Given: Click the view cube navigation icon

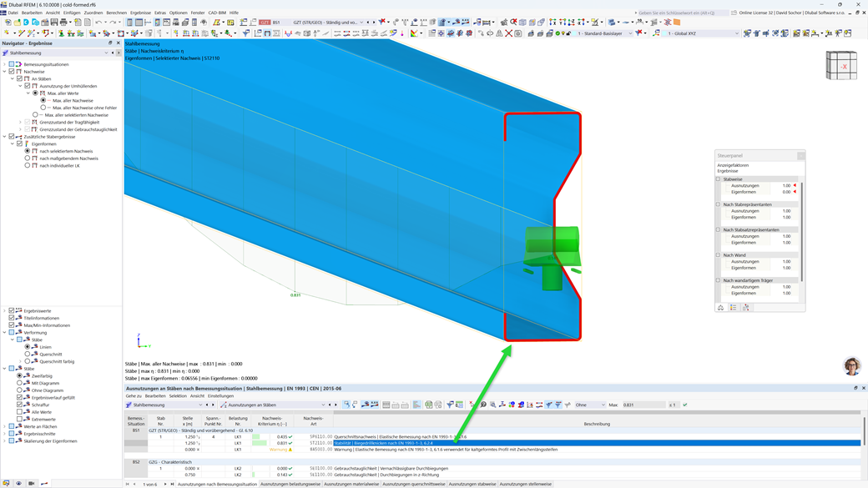Looking at the screenshot, I should 841,65.
